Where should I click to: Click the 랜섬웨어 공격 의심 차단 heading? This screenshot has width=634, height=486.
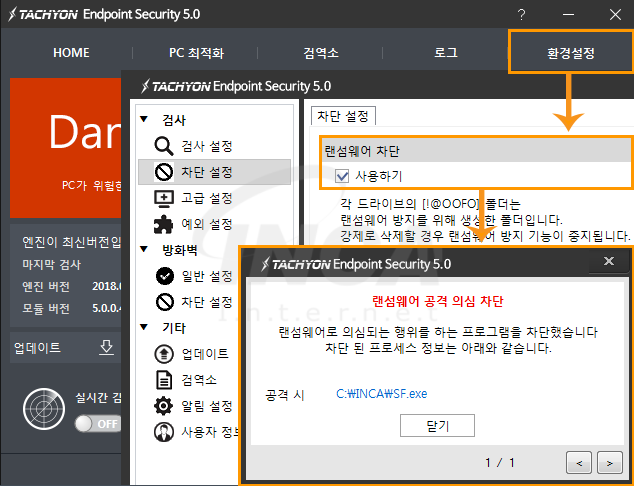[x=437, y=301]
